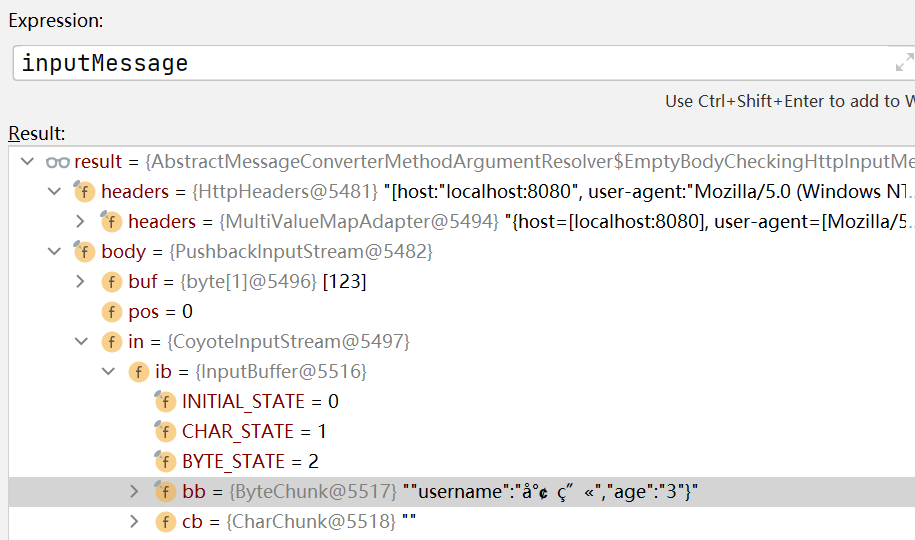Expand the cb CharChunk node

[x=135, y=522]
